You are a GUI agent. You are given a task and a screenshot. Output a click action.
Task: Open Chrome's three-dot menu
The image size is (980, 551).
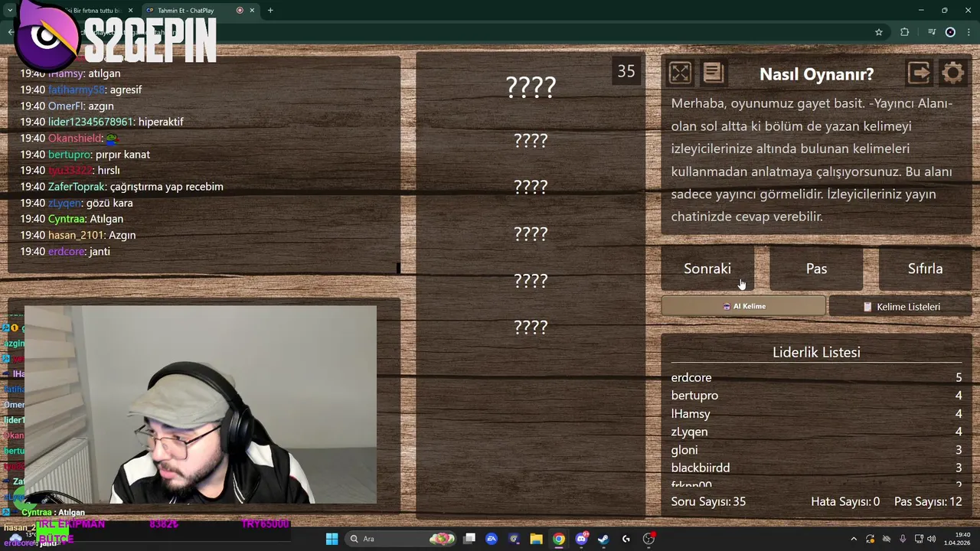pos(969,32)
